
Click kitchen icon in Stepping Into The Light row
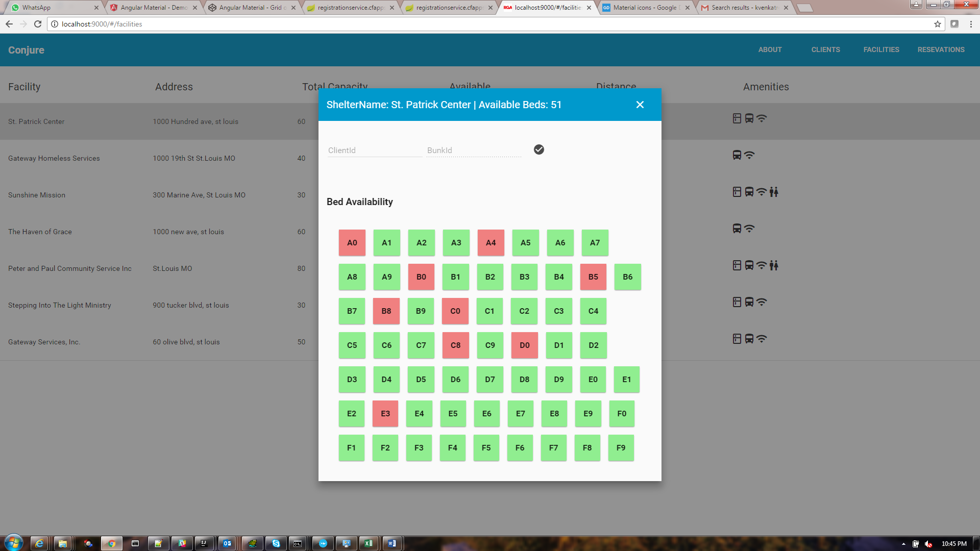(737, 302)
